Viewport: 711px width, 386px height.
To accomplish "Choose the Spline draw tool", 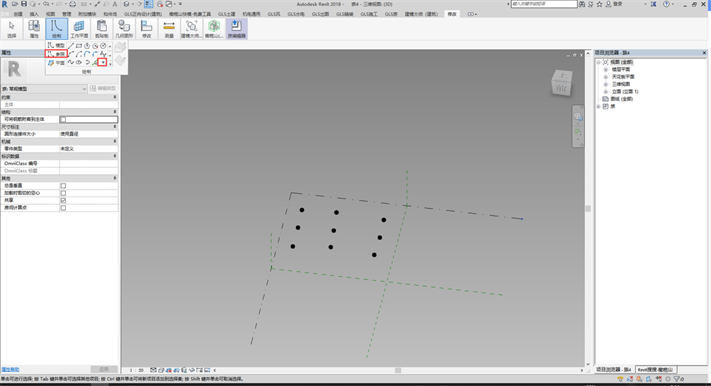I will [x=71, y=62].
